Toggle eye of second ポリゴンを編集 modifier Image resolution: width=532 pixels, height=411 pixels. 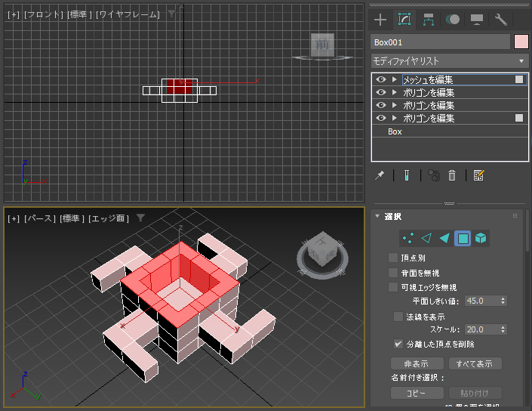tap(381, 105)
